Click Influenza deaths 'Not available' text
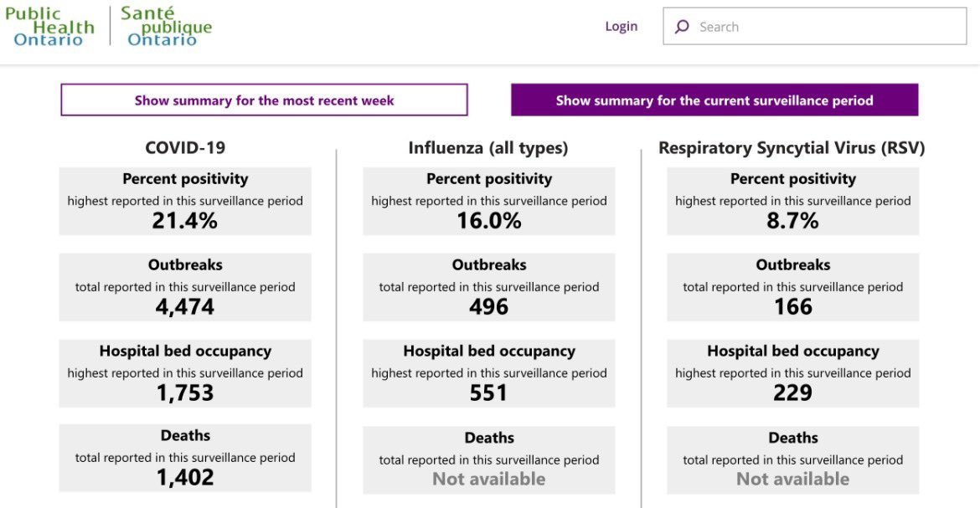The image size is (980, 508). 489,480
